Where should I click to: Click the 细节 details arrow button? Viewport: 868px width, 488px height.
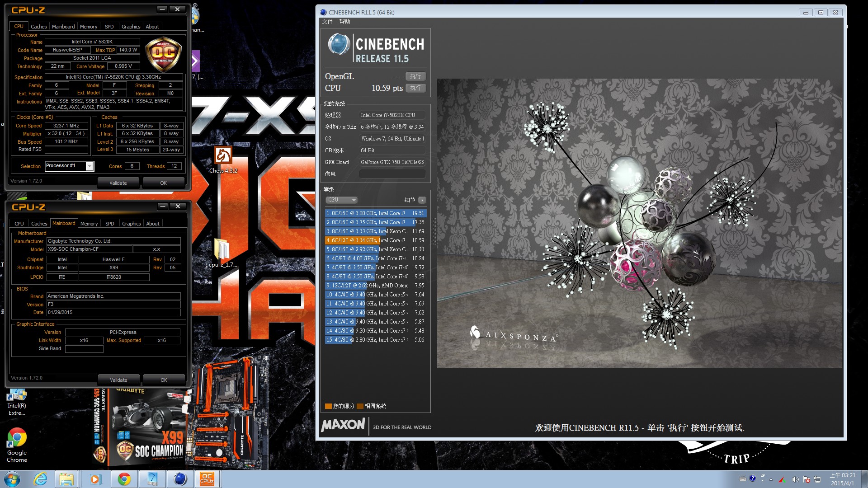(422, 200)
